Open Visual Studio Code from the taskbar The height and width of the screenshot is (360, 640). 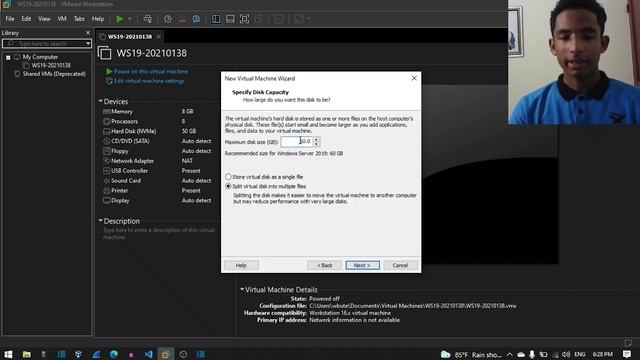pos(149,354)
